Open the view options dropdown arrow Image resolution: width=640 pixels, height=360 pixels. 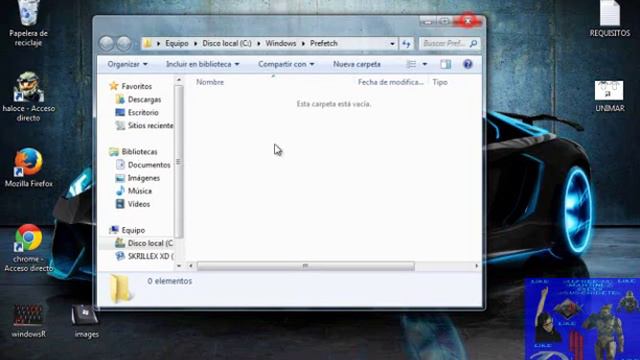[424, 64]
